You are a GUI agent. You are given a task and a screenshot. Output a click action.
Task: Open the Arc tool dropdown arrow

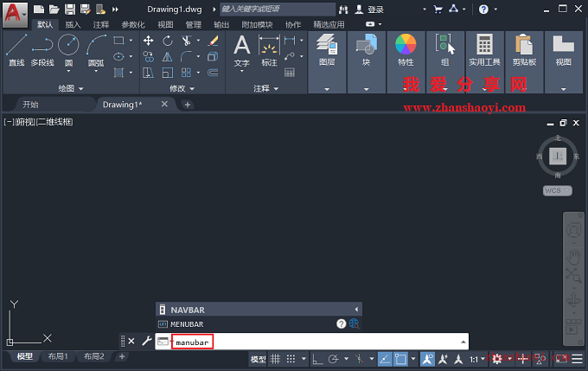pyautogui.click(x=96, y=71)
